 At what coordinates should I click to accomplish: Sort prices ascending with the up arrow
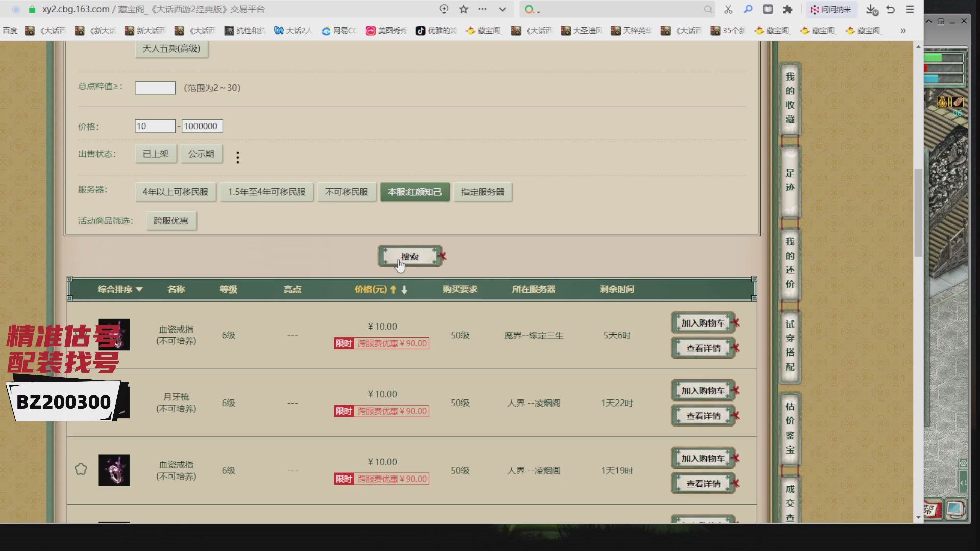point(393,289)
